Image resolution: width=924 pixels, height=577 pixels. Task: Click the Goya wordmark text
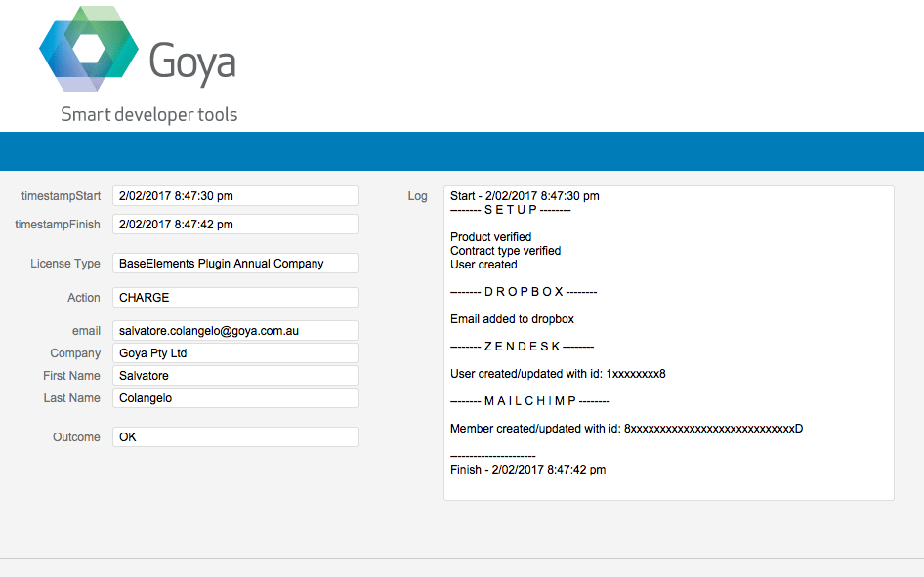click(192, 63)
